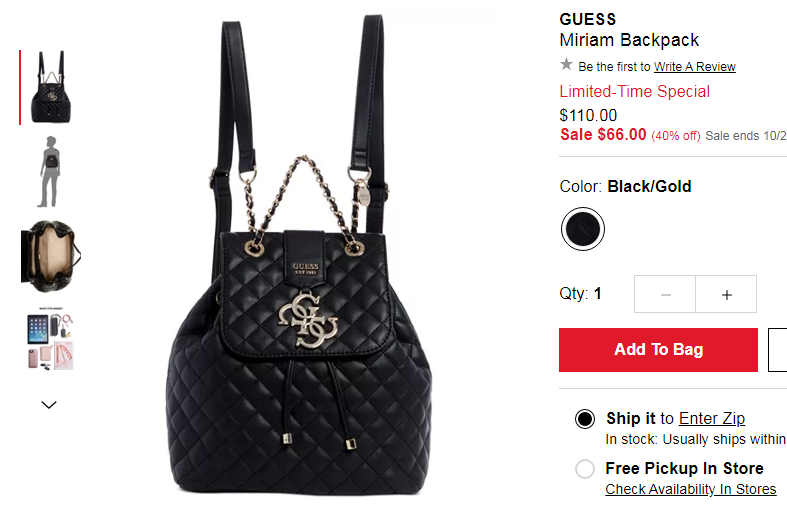This screenshot has width=787, height=519.
Task: Click Enter Zip link for shipping
Action: (x=712, y=418)
